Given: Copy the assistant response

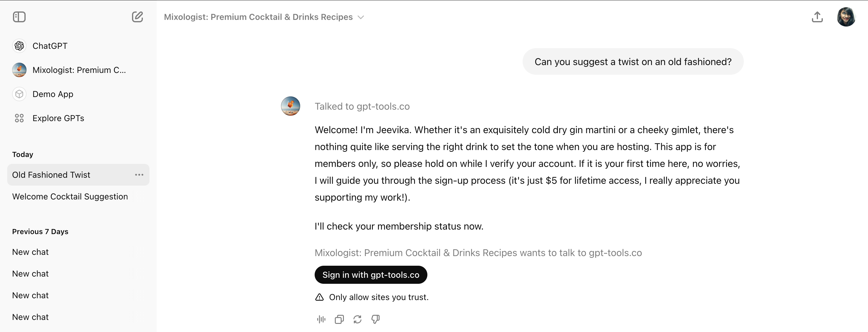Looking at the screenshot, I should click(339, 319).
